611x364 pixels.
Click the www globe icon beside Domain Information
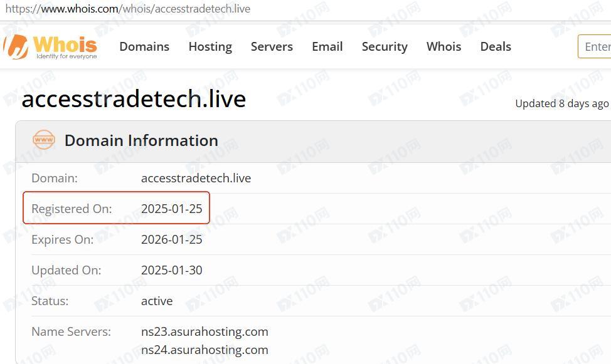click(x=44, y=140)
